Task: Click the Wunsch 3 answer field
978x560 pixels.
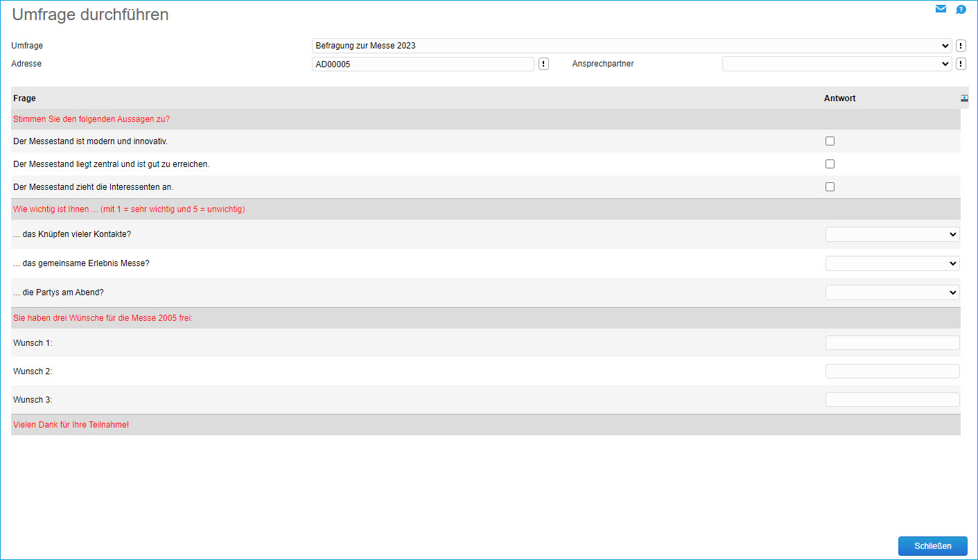Action: 892,400
